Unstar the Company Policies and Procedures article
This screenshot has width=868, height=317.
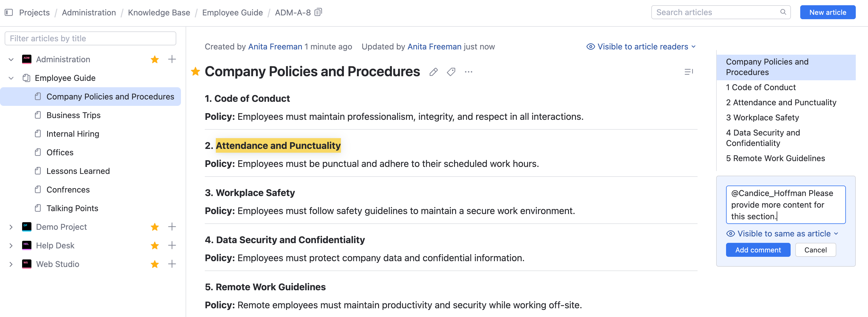195,72
